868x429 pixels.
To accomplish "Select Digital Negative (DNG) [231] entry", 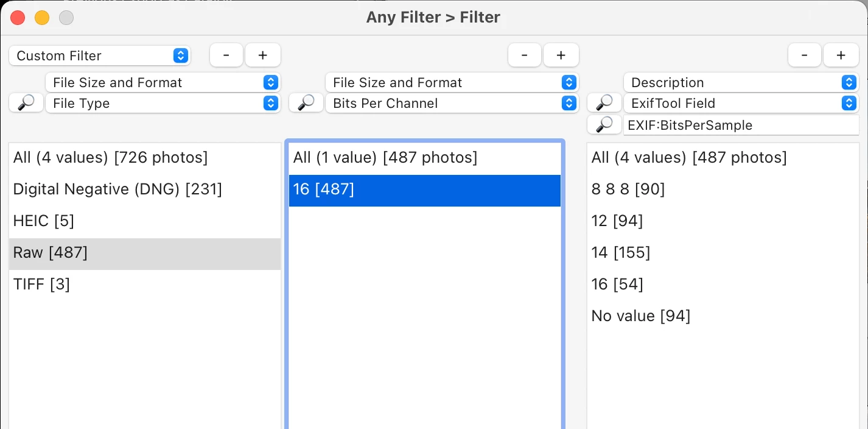I will tap(117, 190).
